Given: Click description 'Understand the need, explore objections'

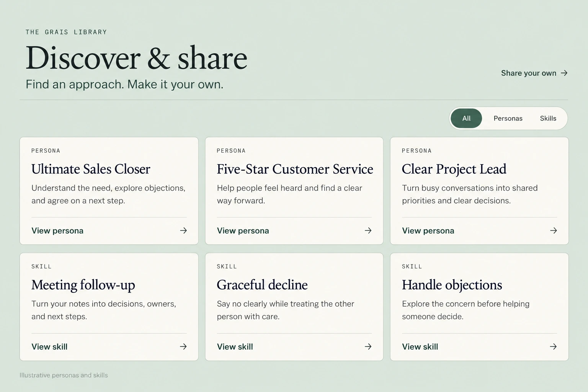Looking at the screenshot, I should pos(108,194).
